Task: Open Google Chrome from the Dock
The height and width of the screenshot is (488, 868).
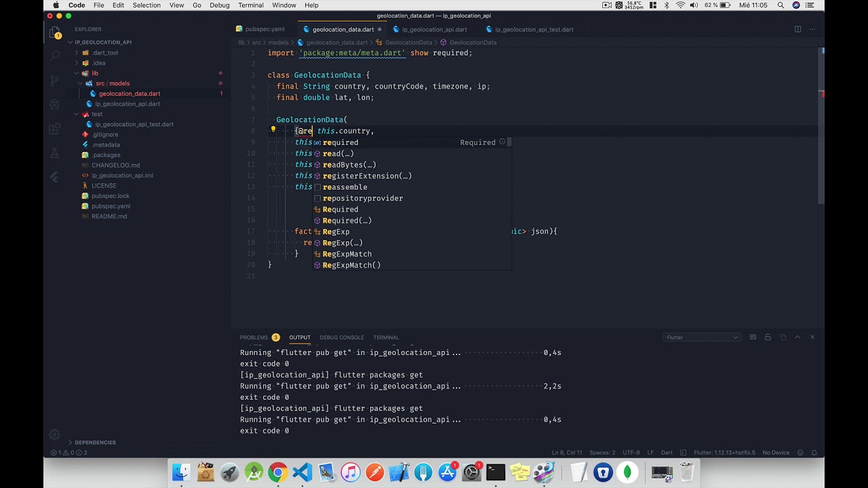Action: (x=277, y=472)
